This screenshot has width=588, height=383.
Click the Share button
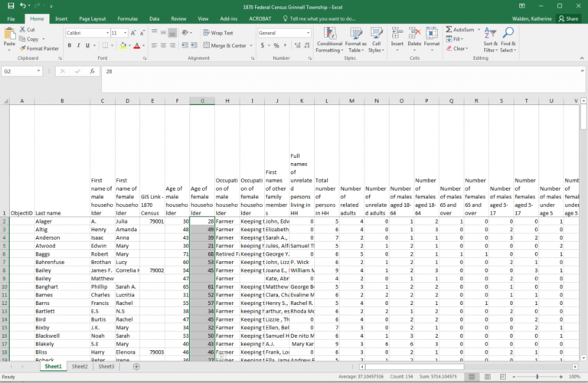tap(569, 18)
